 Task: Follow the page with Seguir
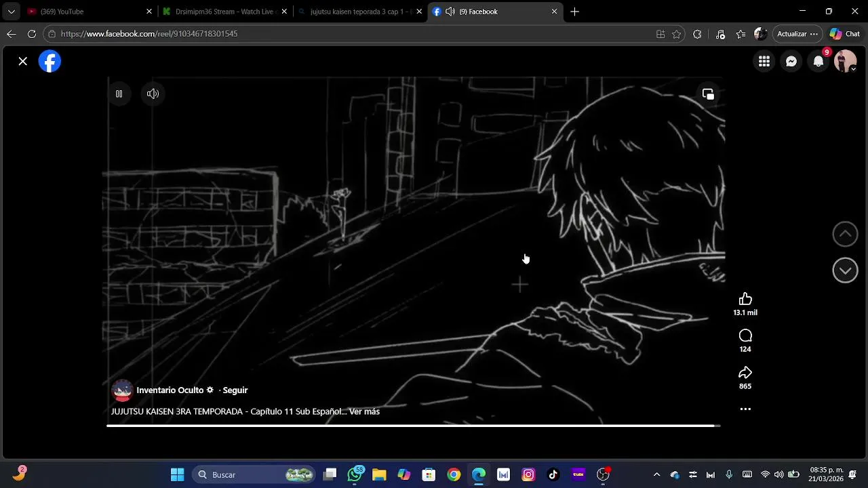[x=235, y=390]
